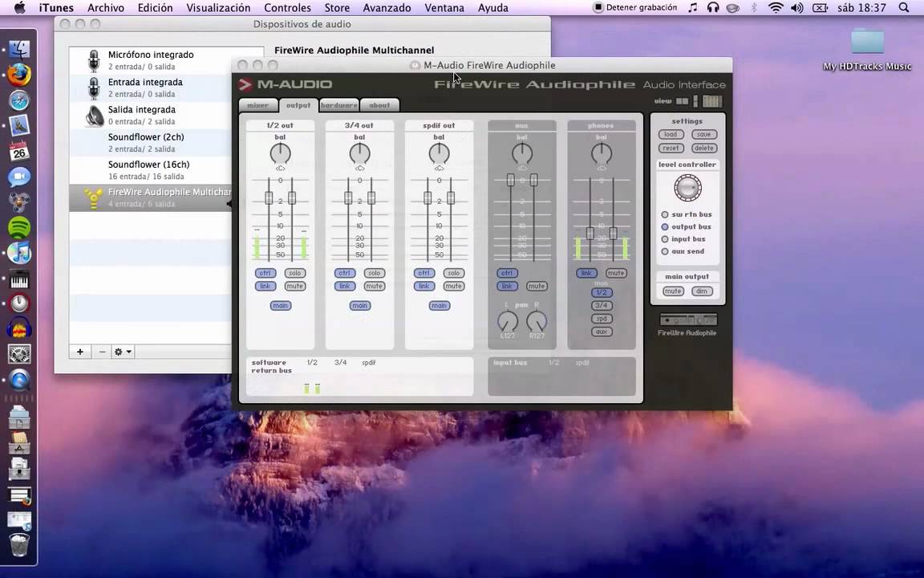924x578 pixels.
Task: Launch iChat from the dock
Action: (x=19, y=177)
